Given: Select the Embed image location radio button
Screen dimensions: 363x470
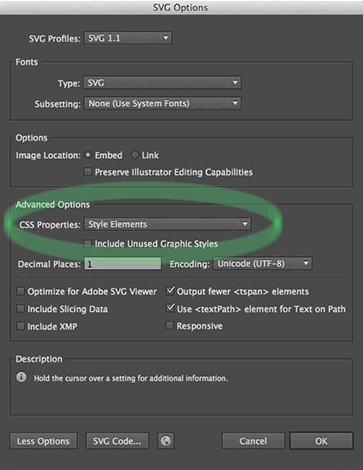Looking at the screenshot, I should (88, 155).
